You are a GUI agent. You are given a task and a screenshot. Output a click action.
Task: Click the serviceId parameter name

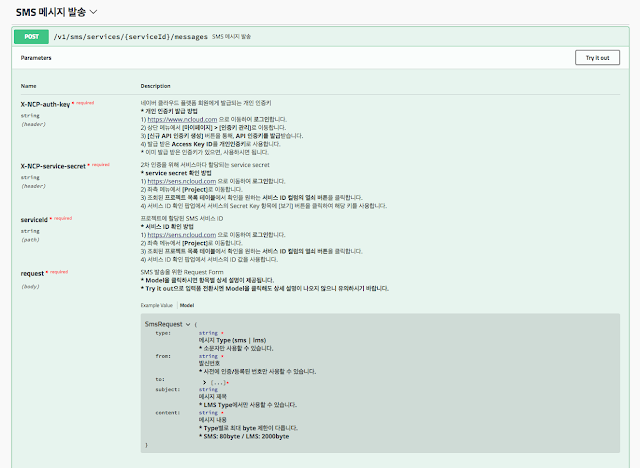click(34, 220)
